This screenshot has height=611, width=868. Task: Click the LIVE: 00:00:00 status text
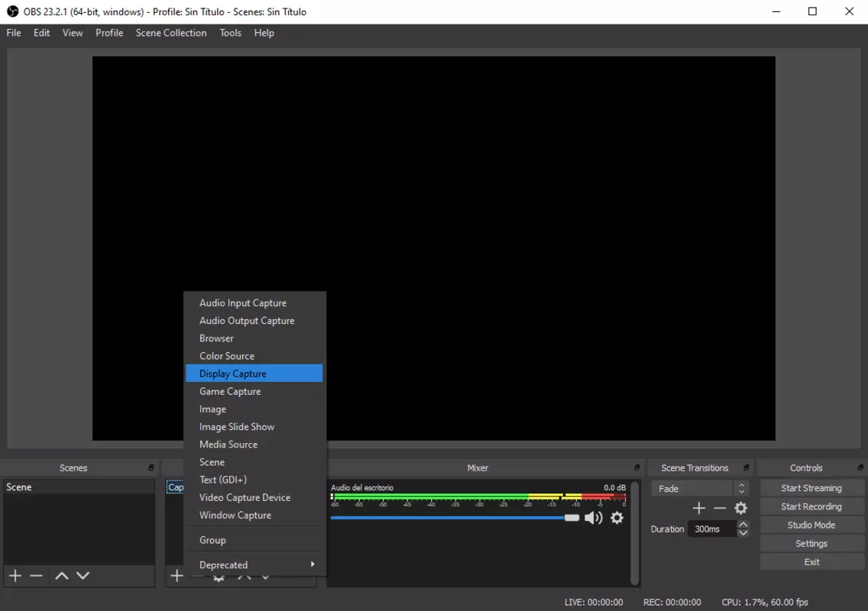click(x=594, y=602)
